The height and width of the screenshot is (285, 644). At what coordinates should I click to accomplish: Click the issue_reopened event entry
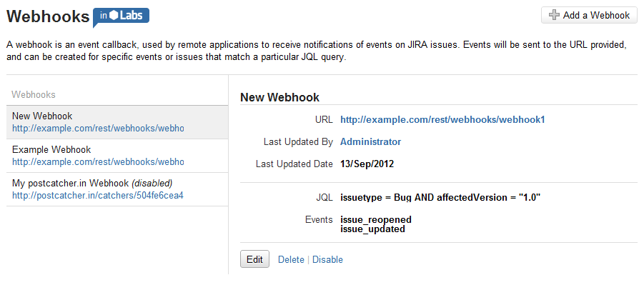pos(376,220)
